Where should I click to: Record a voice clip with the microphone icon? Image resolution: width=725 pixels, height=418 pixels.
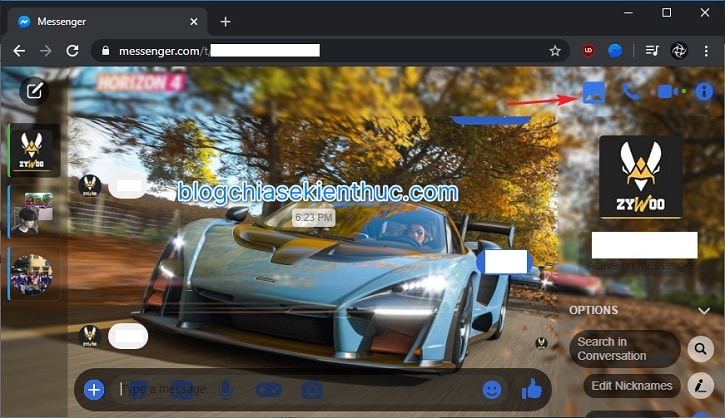[x=225, y=390]
